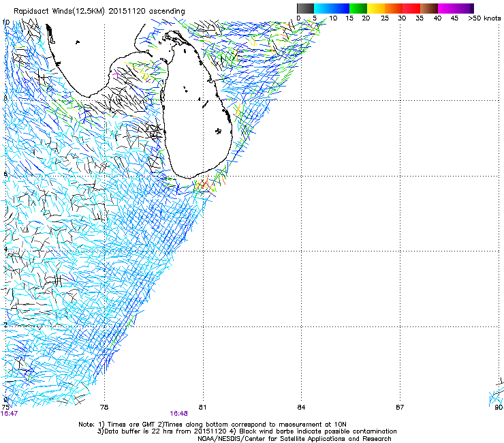The width and height of the screenshot is (504, 443).
Task: Click the NOAA/NESDIS credit line
Action: 294,439
